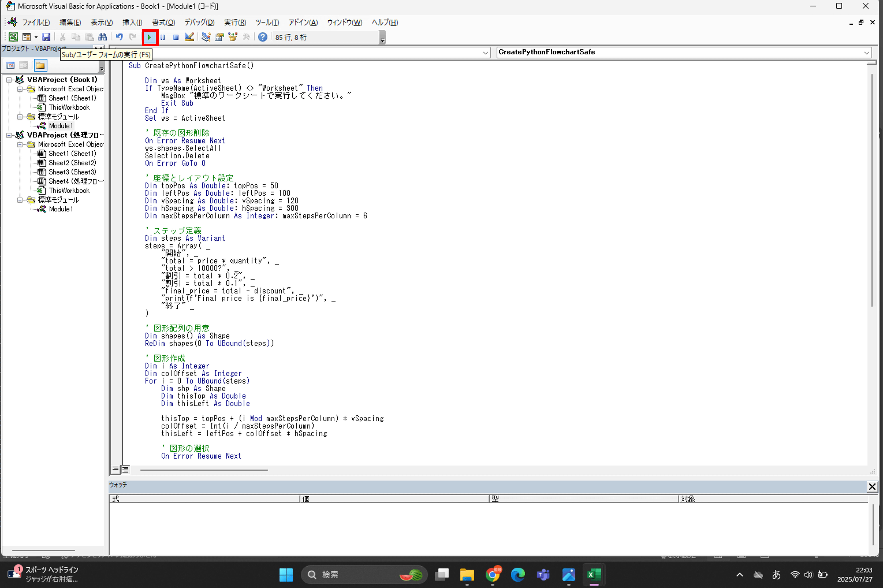The image size is (883, 588).
Task: Save the workbook with the floppy icon
Action: (46, 37)
